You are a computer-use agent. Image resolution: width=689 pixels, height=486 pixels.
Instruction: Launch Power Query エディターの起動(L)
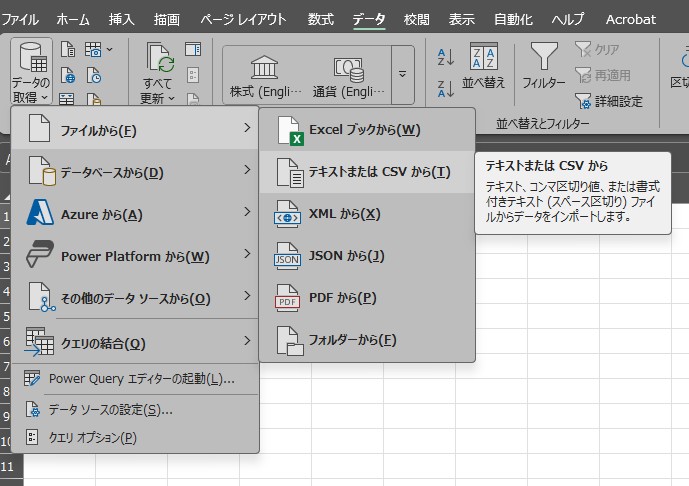[x=135, y=379]
